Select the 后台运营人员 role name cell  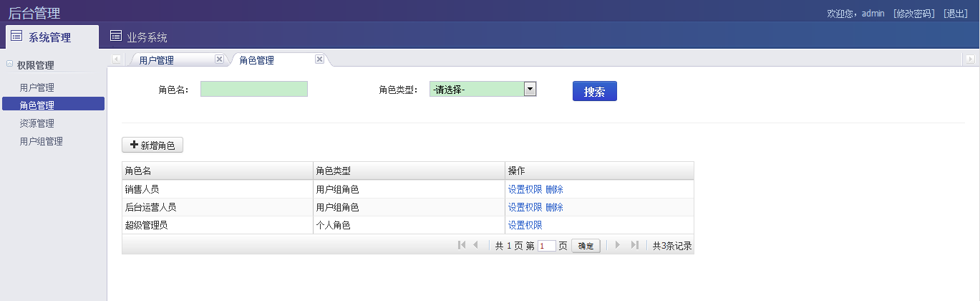[x=218, y=207]
